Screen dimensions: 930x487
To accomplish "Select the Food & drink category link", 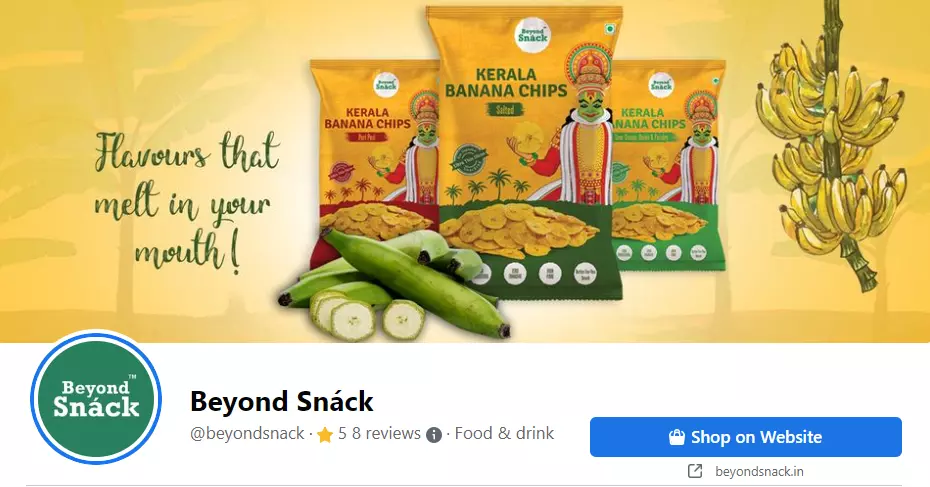I will (x=504, y=434).
